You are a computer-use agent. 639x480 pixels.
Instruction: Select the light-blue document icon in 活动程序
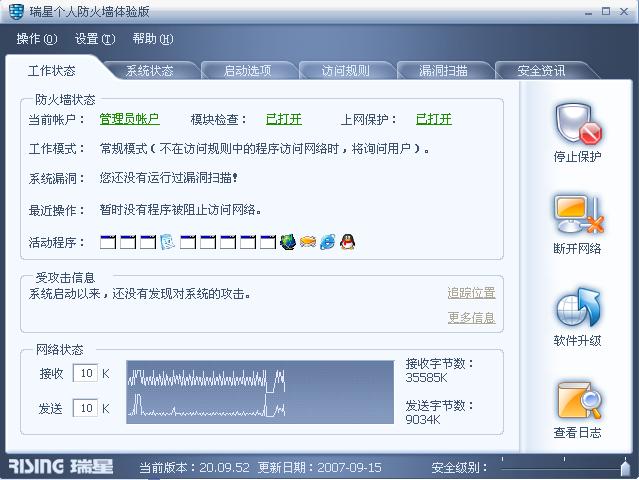167,242
